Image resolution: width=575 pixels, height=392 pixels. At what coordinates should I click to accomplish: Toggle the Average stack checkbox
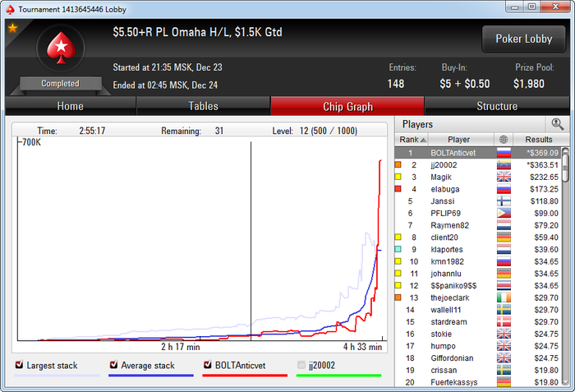tap(113, 365)
